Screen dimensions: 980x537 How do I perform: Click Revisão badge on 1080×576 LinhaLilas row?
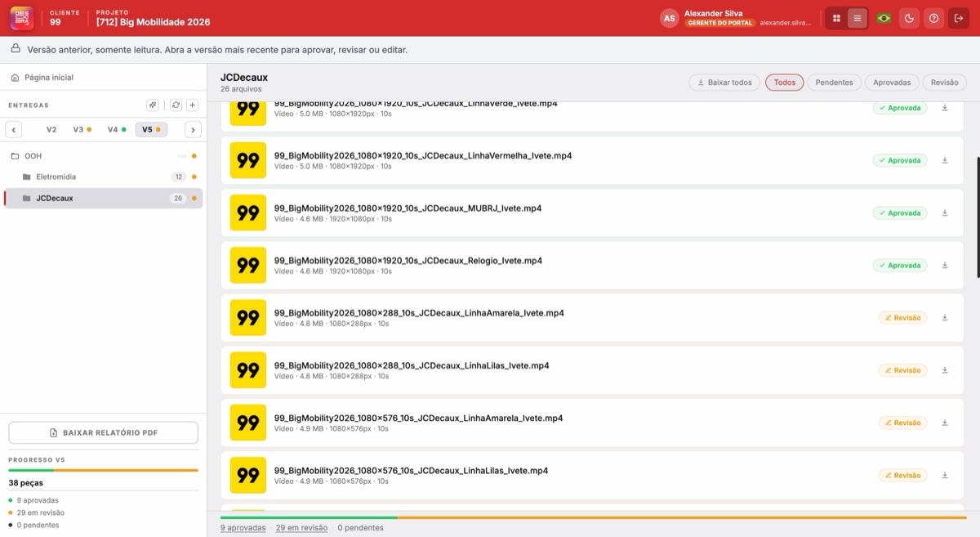(x=903, y=475)
